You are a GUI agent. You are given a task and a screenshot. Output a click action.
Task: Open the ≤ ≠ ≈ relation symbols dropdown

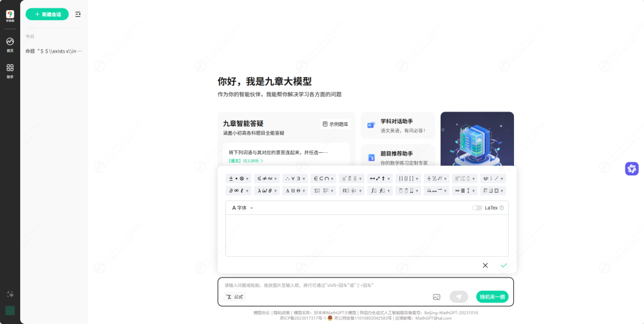coord(267,178)
